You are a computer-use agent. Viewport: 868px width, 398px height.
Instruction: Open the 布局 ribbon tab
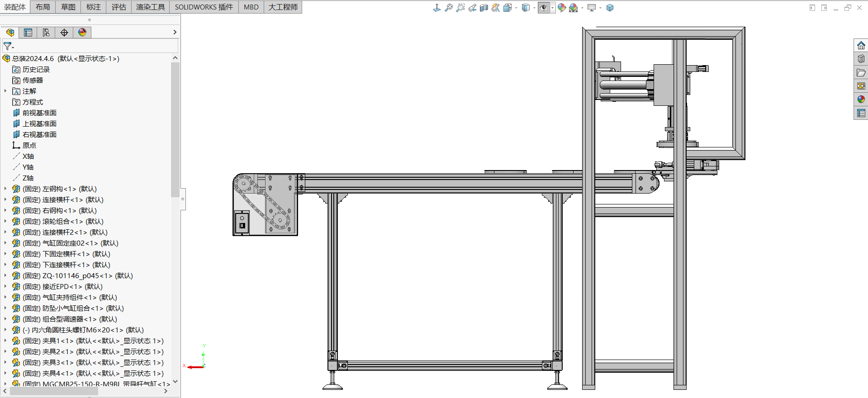[x=43, y=7]
